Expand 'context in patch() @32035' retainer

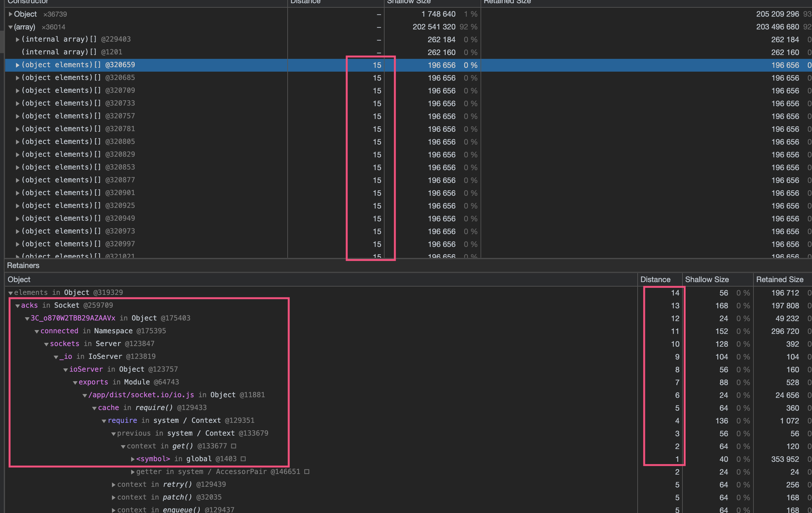[114, 498]
